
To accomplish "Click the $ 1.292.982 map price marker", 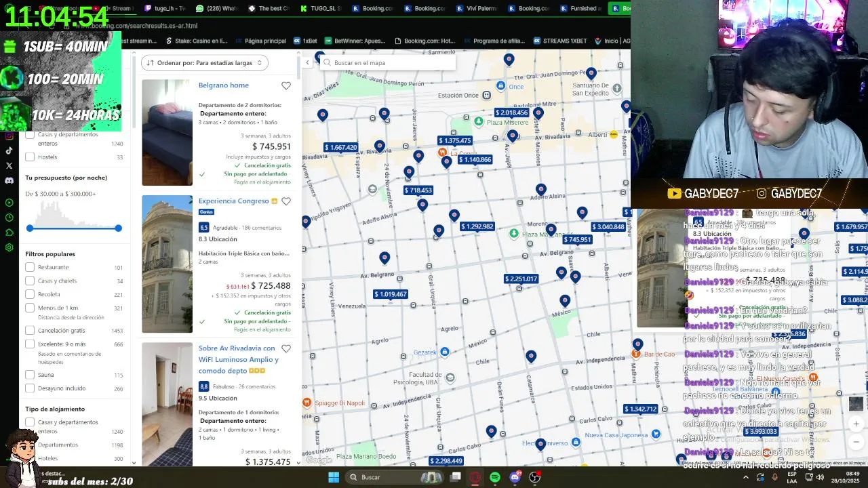I will coord(477,226).
